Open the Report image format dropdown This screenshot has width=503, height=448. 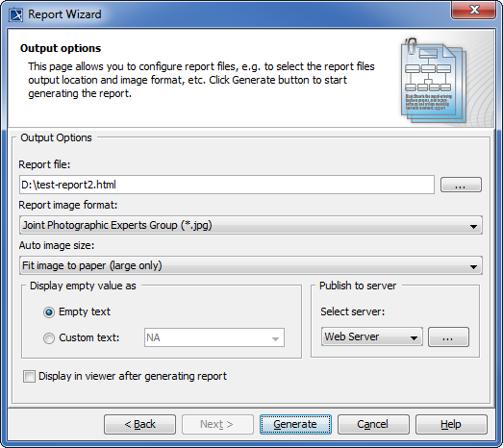point(251,225)
